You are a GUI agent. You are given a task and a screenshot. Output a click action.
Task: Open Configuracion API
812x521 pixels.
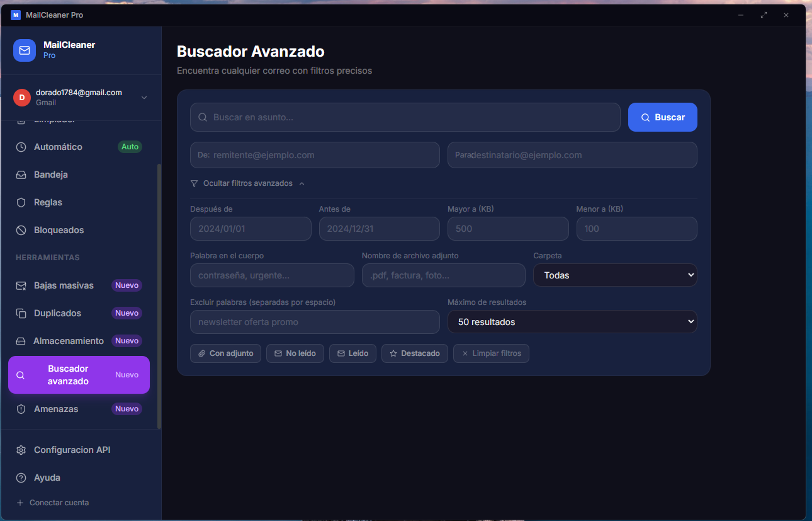(x=79, y=450)
